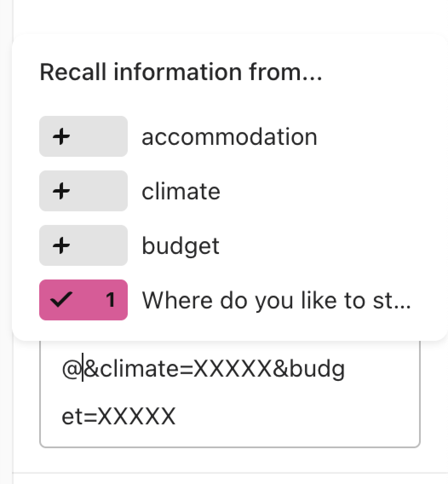Choose the 'Where do you like to st...' entry

(276, 301)
